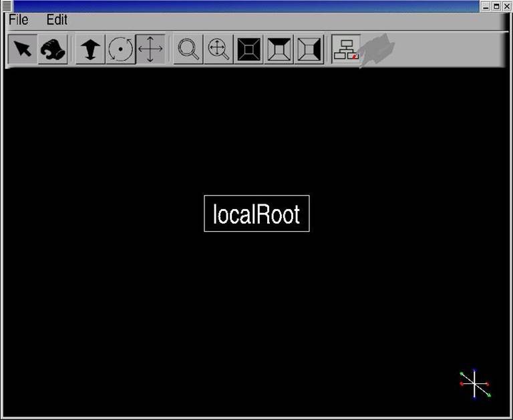Pick the four-way translate arrows tool
This screenshot has height=420, width=513.
coord(150,49)
